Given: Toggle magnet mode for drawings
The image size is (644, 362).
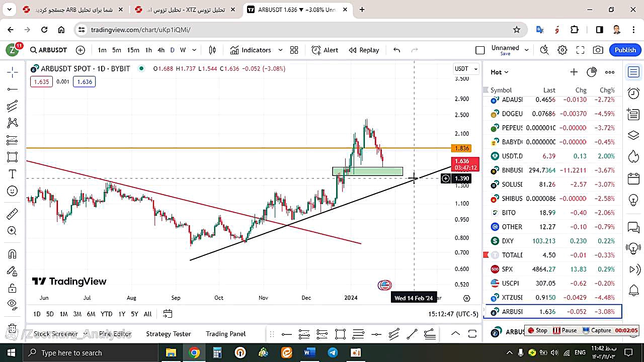Looking at the screenshot, I should pyautogui.click(x=13, y=254).
